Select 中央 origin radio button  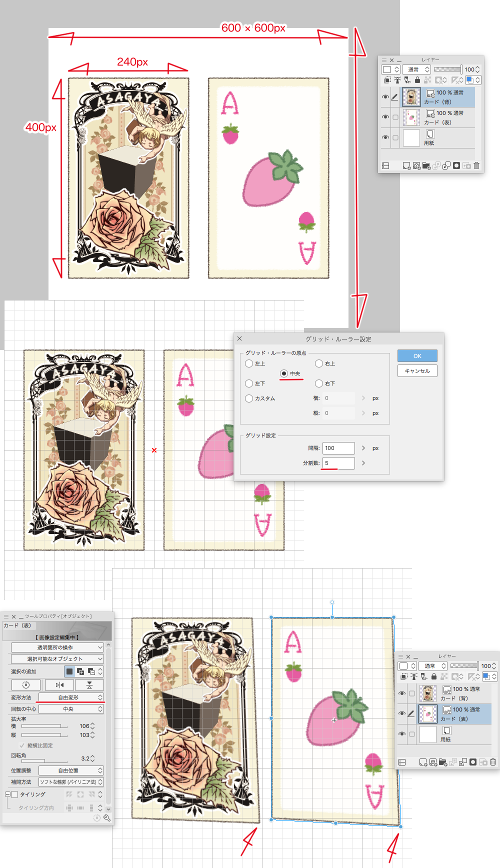tap(284, 373)
